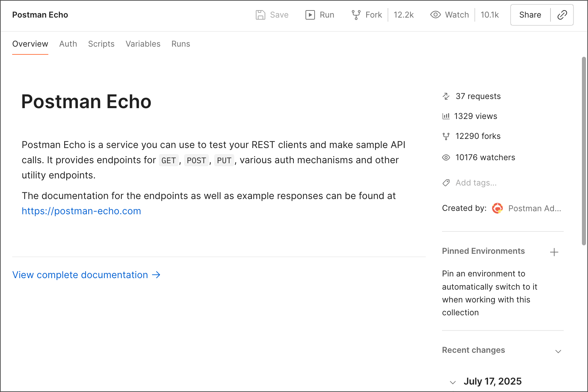Click the 10176 watchers text

(485, 157)
